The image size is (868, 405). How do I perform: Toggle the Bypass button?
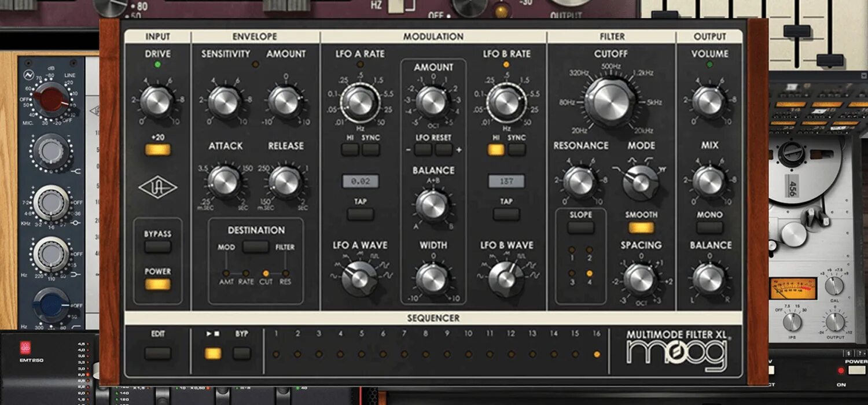click(158, 247)
